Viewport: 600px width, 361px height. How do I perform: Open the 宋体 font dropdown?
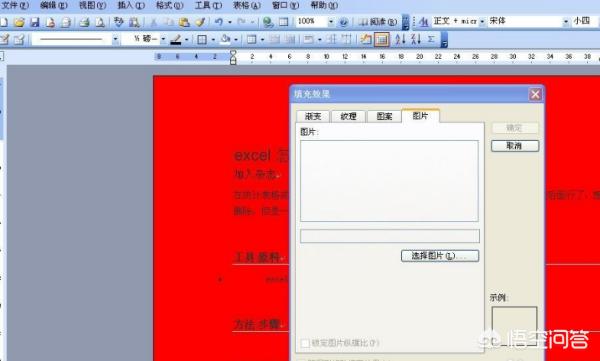(x=566, y=22)
